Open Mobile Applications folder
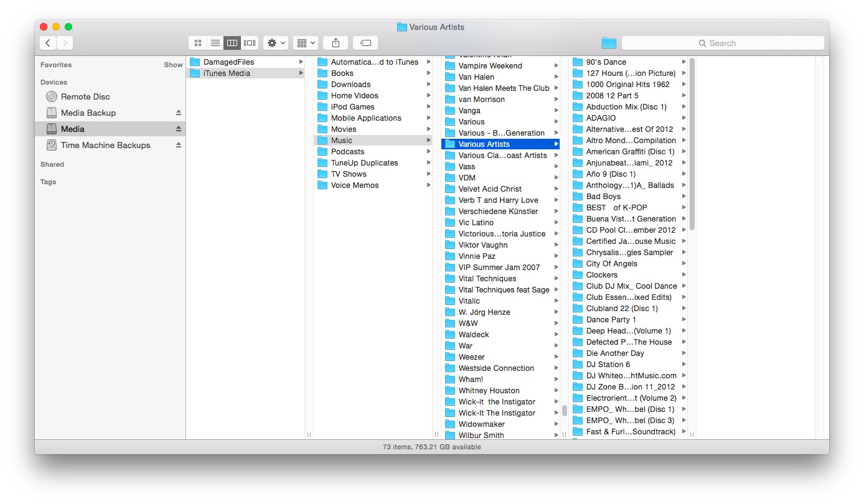 tap(373, 118)
